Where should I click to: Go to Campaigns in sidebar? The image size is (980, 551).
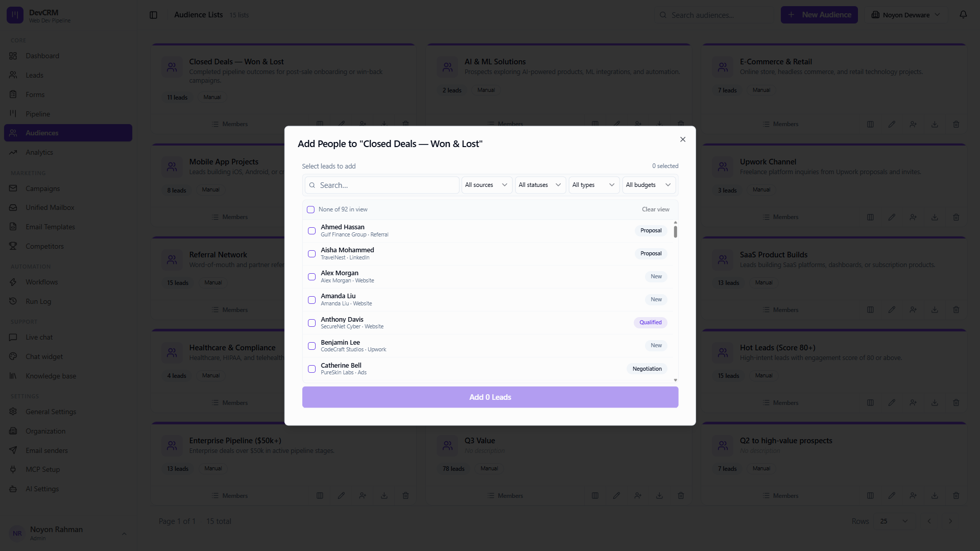(68, 188)
